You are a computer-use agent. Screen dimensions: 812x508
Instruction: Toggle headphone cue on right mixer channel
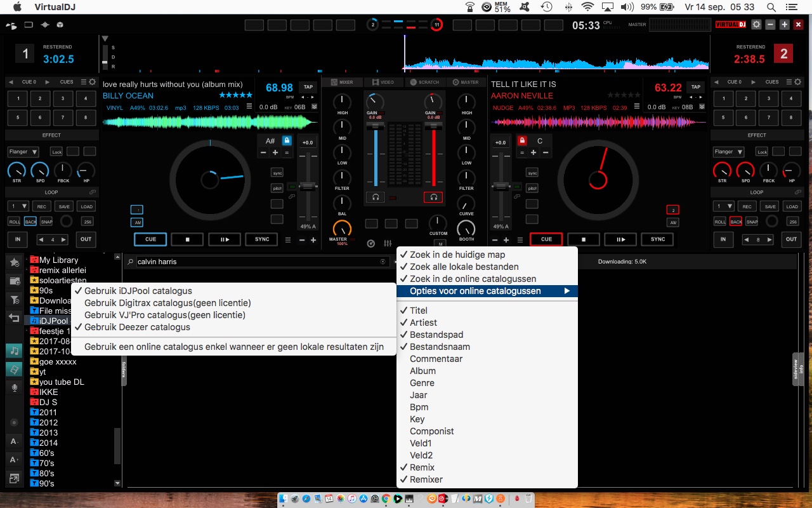tap(433, 197)
